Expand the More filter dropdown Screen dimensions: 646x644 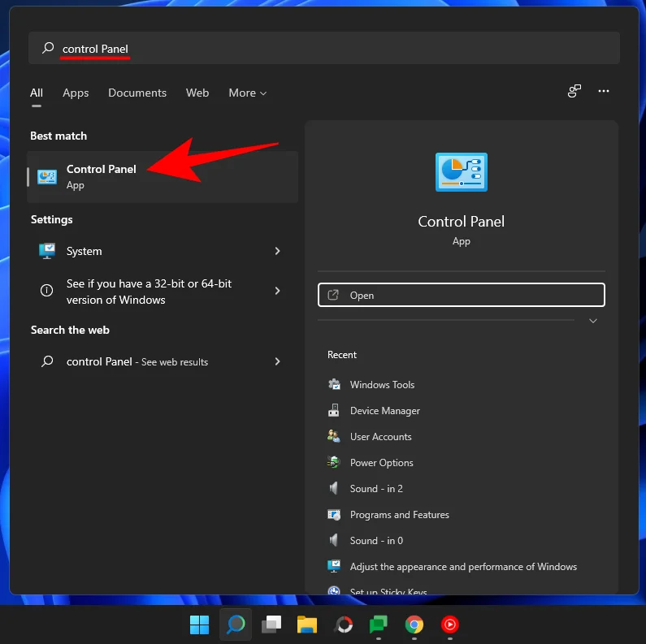(248, 93)
